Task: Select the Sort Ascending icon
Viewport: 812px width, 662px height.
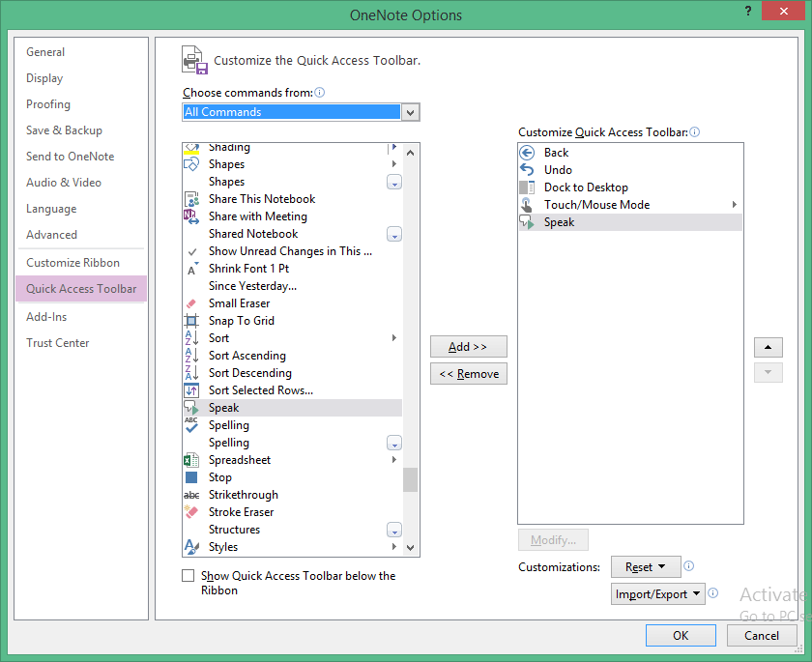Action: click(191, 356)
